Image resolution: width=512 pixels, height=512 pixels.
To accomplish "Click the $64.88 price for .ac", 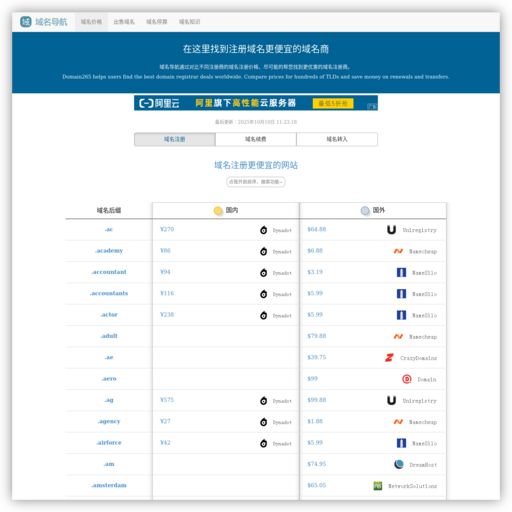I will tap(317, 229).
